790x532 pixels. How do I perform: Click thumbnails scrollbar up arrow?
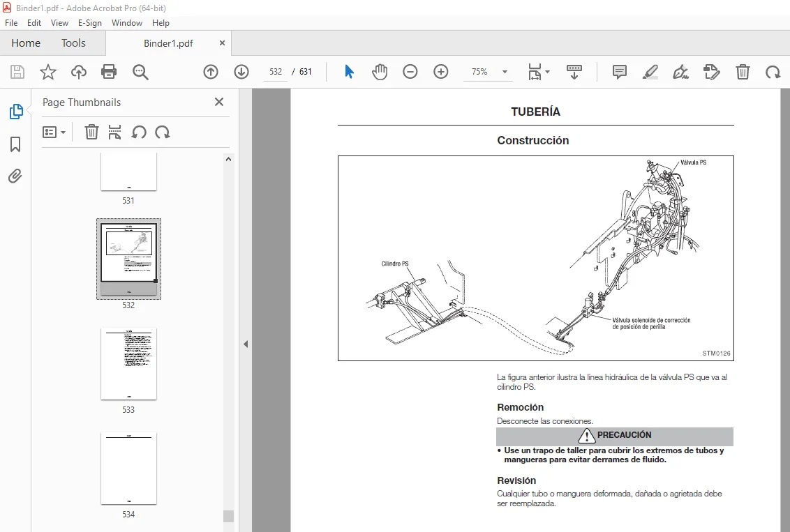[x=228, y=159]
